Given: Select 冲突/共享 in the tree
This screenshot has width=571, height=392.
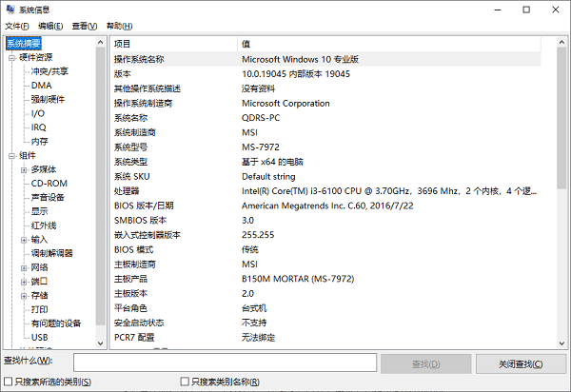Looking at the screenshot, I should 49,71.
